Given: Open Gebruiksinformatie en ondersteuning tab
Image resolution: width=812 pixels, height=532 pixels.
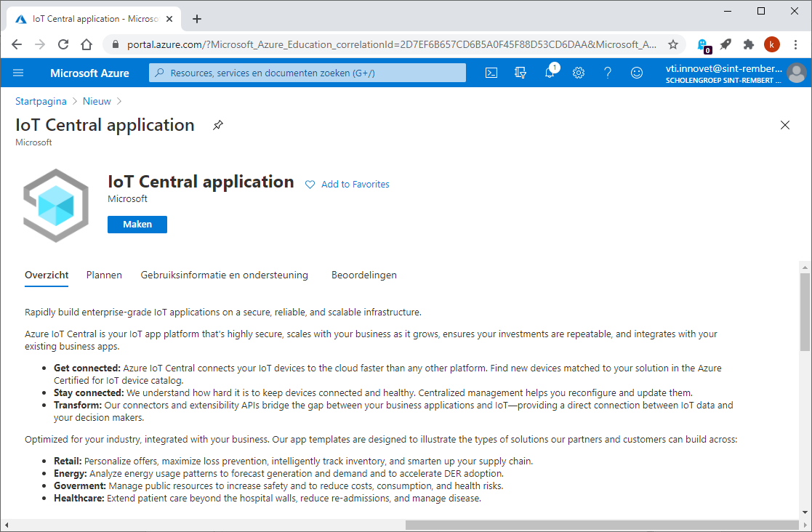Looking at the screenshot, I should [x=224, y=275].
